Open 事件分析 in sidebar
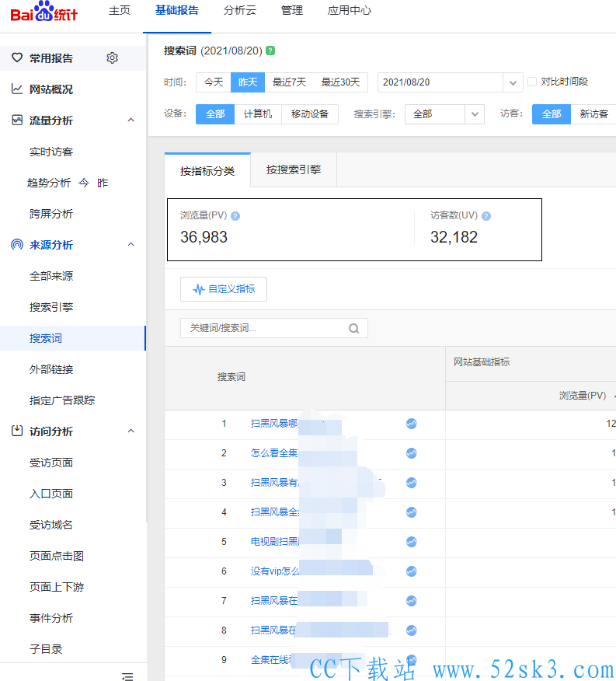 point(51,618)
